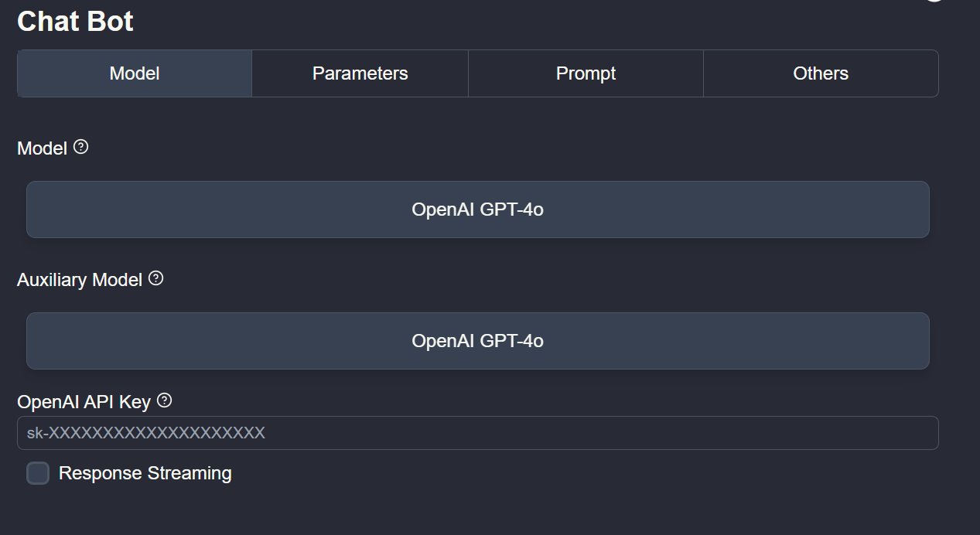
Task: Click the help icon beside Model label
Action: tap(80, 147)
